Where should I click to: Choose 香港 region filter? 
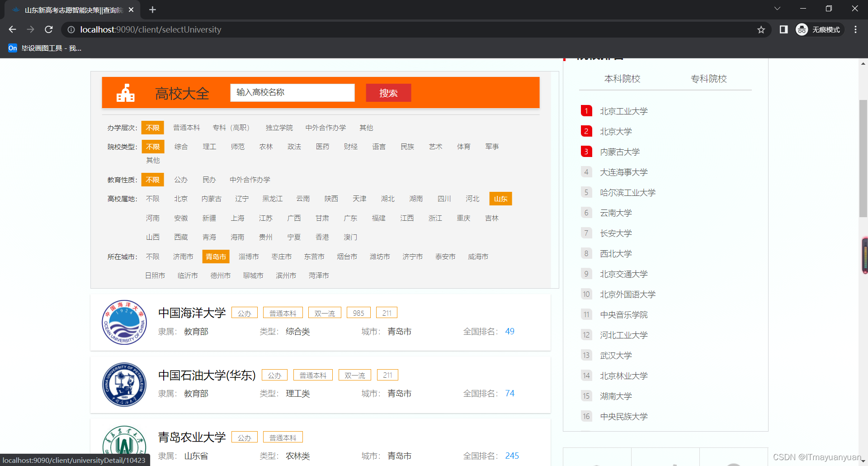click(x=322, y=237)
